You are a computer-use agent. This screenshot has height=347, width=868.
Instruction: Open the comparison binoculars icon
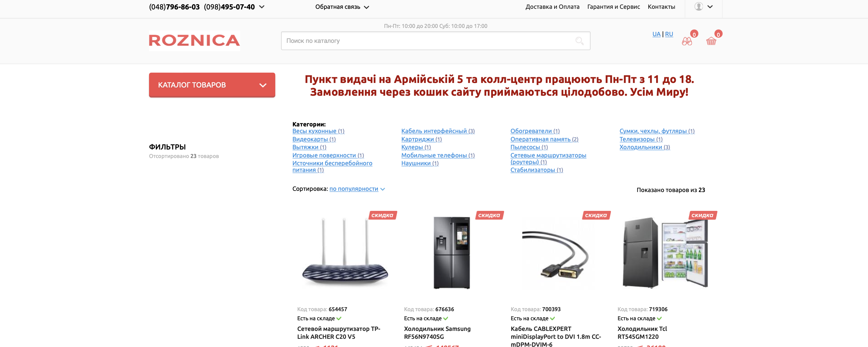(x=687, y=41)
